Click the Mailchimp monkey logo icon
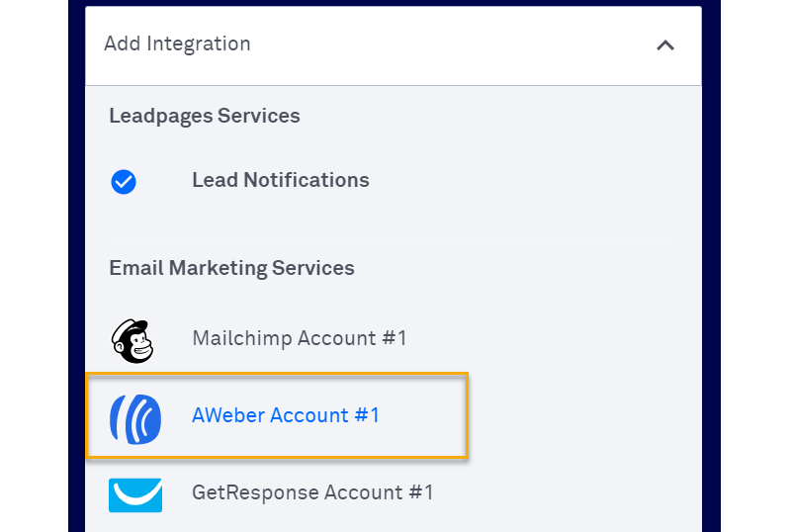792x532 pixels. (132, 340)
